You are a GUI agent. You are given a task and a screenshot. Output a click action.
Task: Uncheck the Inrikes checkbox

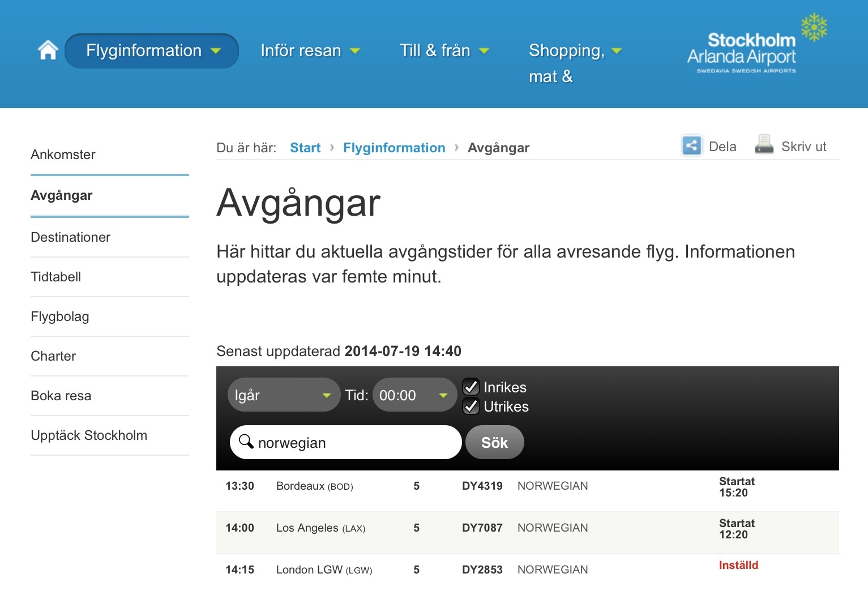[471, 387]
